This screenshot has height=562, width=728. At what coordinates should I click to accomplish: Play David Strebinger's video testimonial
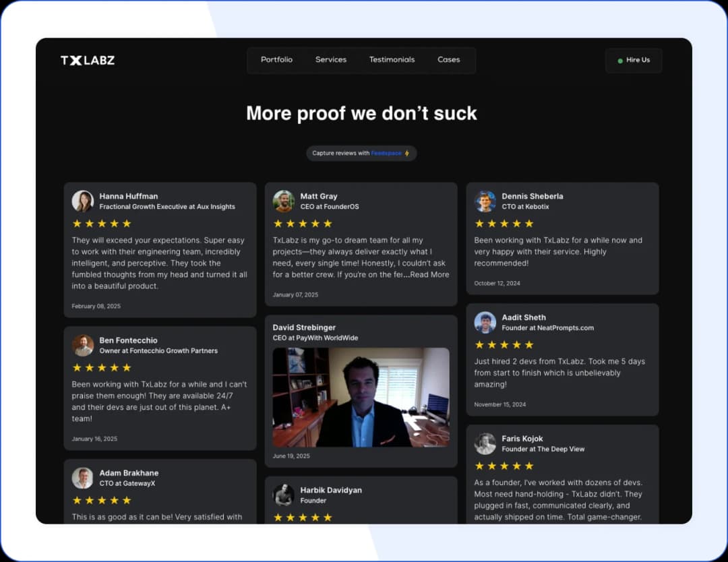point(361,397)
